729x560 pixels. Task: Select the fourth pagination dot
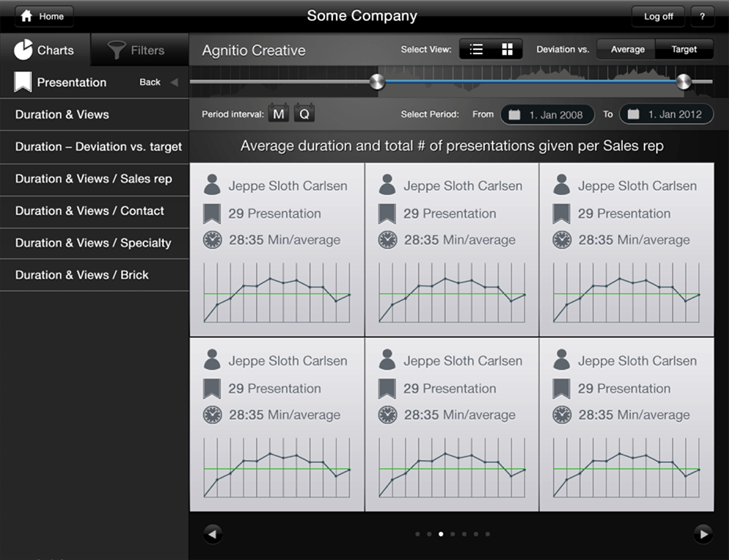point(452,534)
